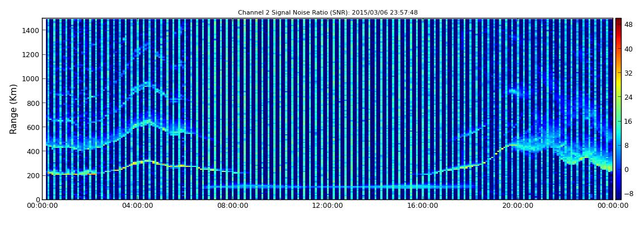The width and height of the screenshot is (644, 228).
Task: Click the 16:00:00 time axis label
Action: click(423, 206)
